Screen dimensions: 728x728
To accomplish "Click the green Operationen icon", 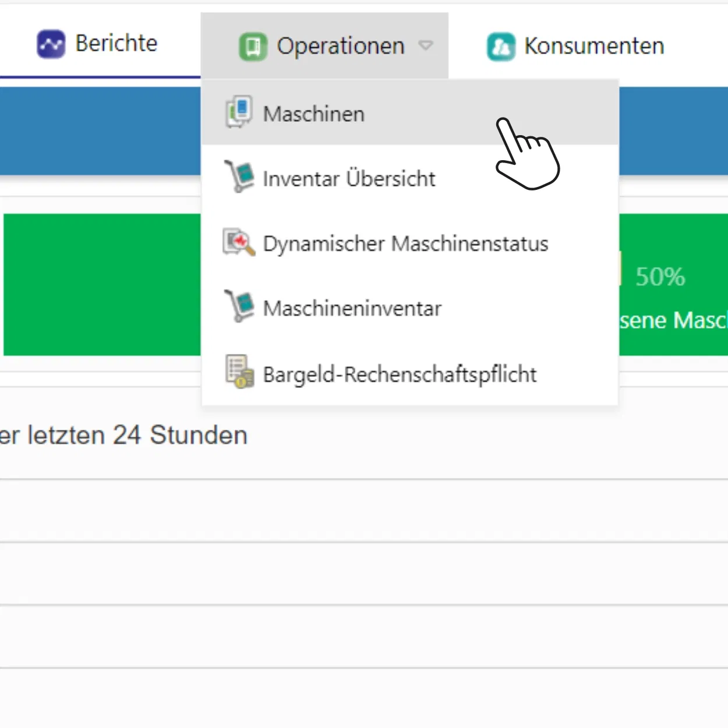I will pos(253,47).
